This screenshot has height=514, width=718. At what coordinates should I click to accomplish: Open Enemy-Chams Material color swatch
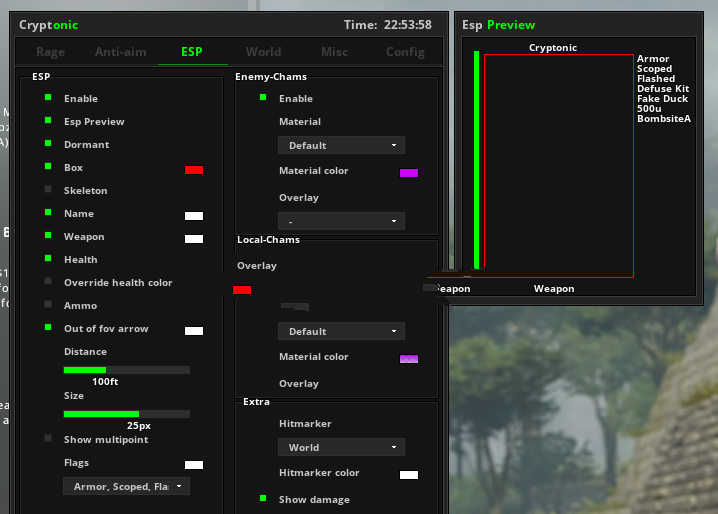(x=408, y=173)
